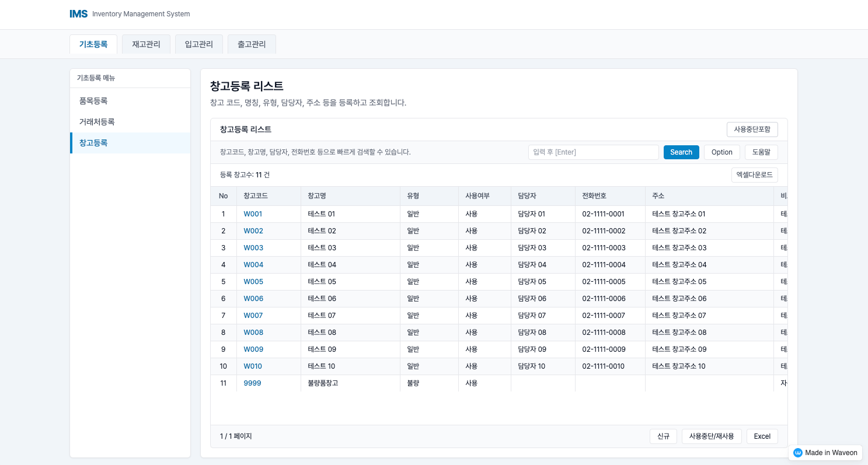Click the Made in Waveon badge

(x=825, y=453)
